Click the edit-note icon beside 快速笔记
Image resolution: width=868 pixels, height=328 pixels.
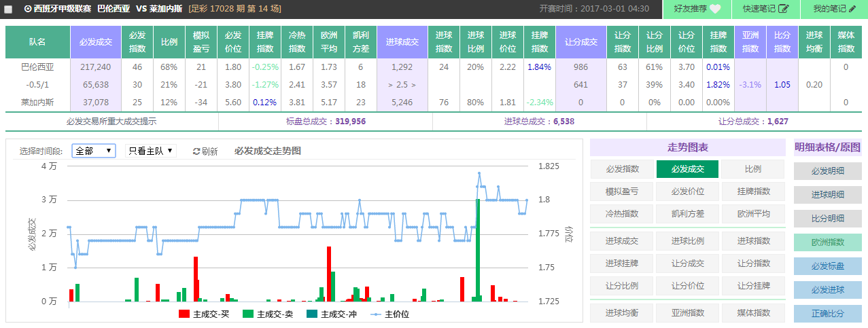point(784,9)
